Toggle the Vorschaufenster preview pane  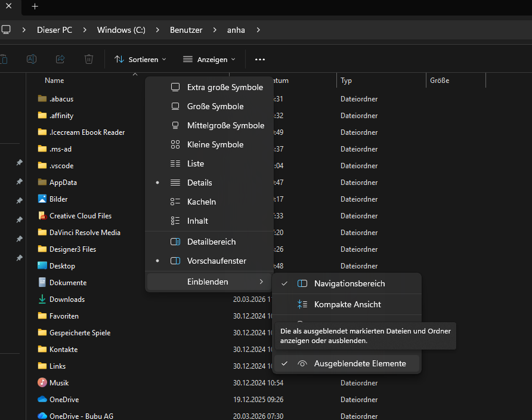pyautogui.click(x=216, y=261)
